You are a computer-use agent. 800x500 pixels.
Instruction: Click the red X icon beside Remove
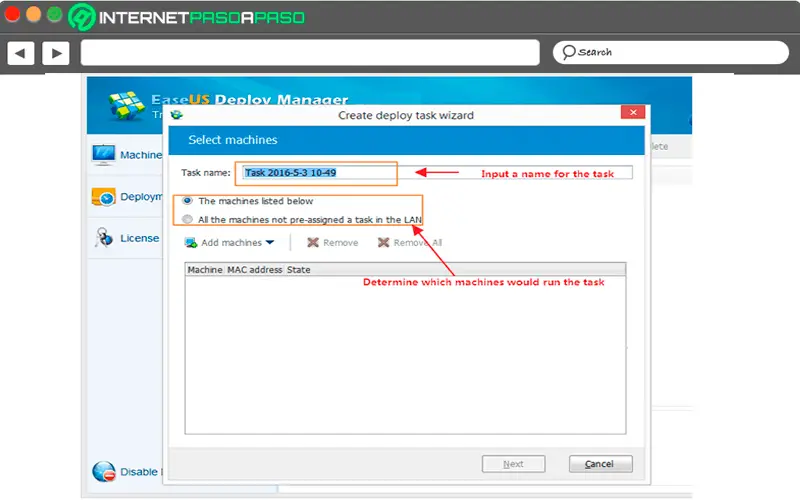tap(313, 242)
